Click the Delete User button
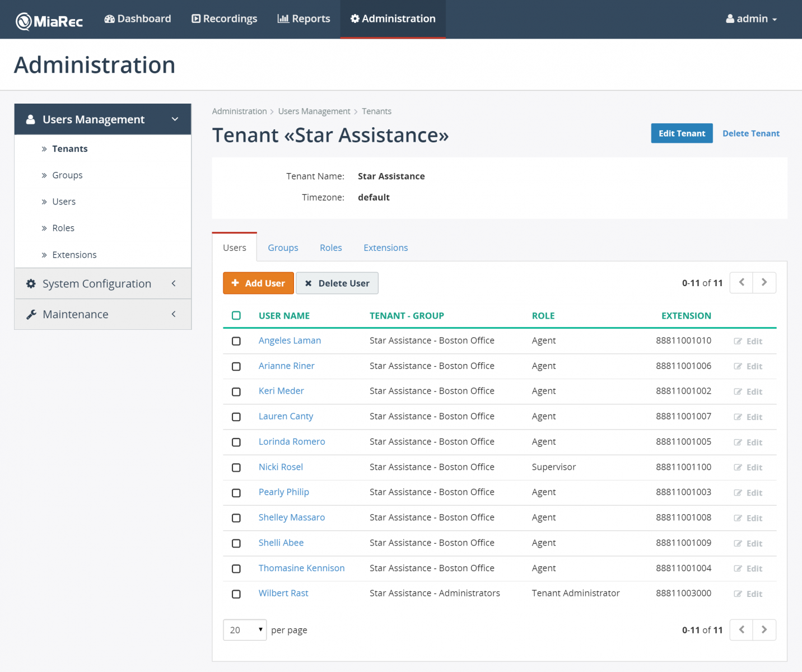This screenshot has height=672, width=802. point(337,283)
